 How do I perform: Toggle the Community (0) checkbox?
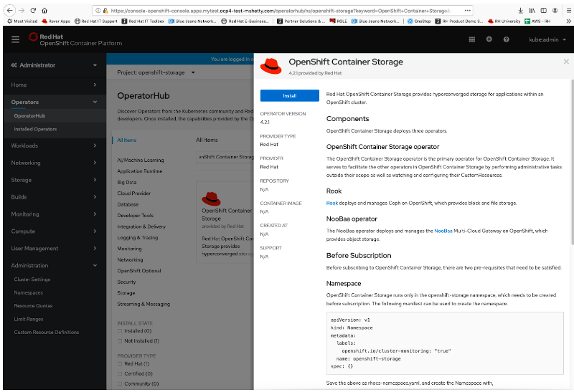pyautogui.click(x=120, y=383)
